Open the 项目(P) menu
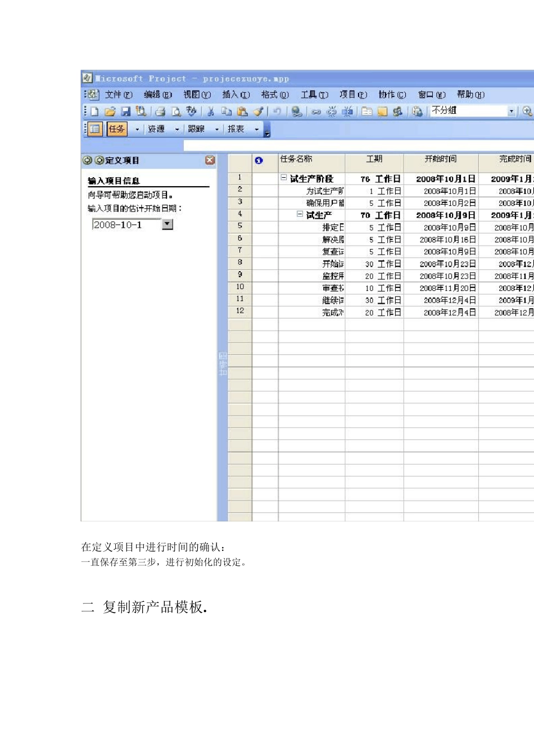The height and width of the screenshot is (756, 534). click(353, 94)
